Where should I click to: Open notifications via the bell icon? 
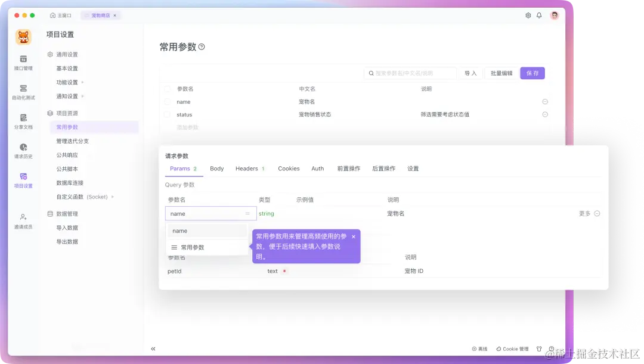[540, 16]
